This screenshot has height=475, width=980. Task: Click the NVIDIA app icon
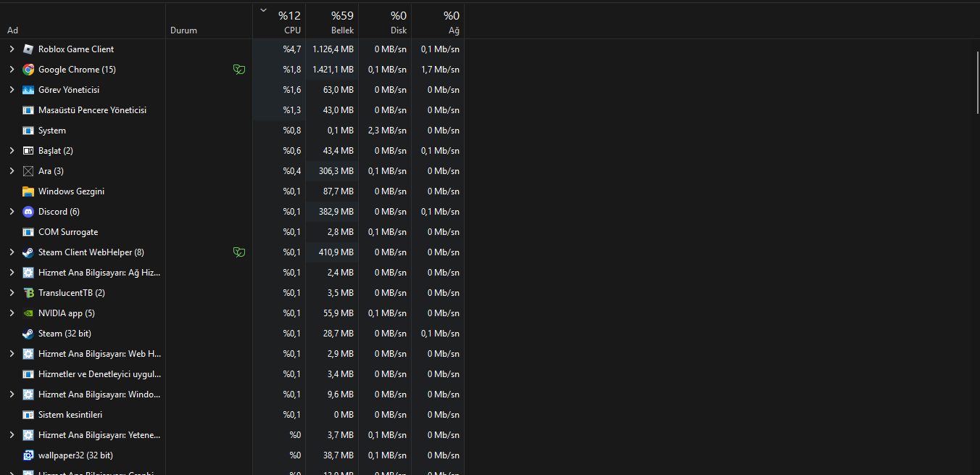pos(28,313)
